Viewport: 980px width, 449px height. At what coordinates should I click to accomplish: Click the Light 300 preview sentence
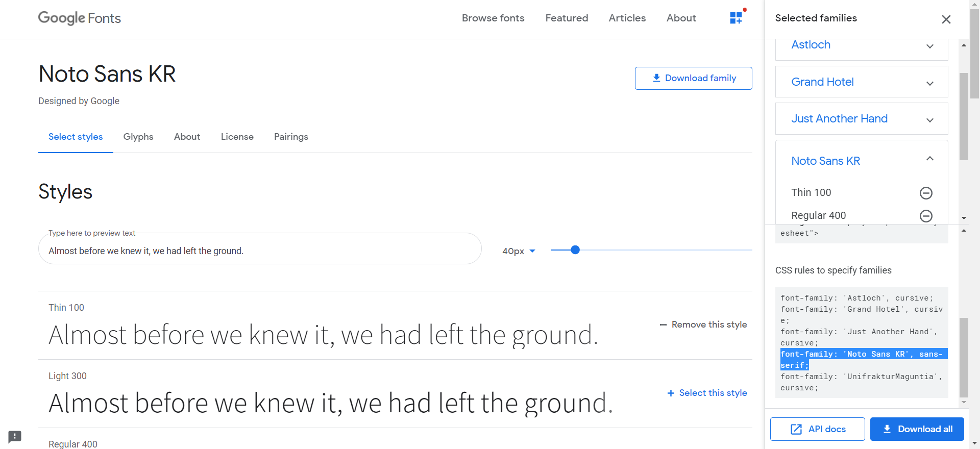click(331, 404)
